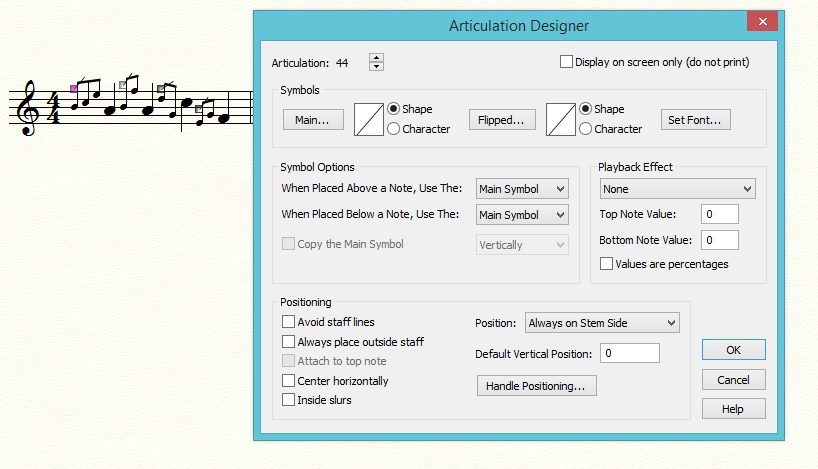Click the Flipped symbol diagonal preview box
Viewport: 818px width, 469px height.
(560, 119)
